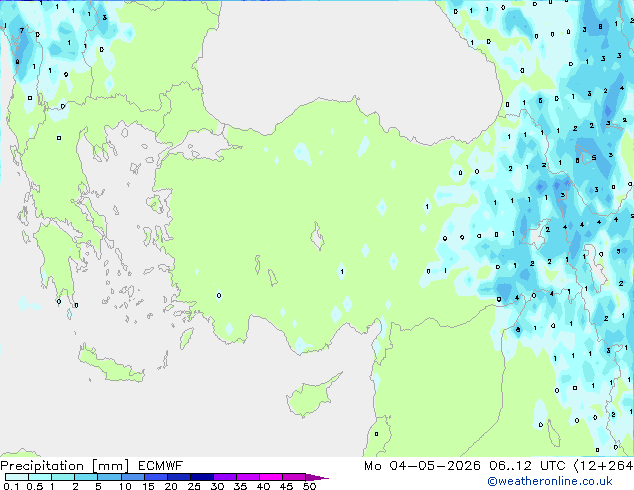The image size is (634, 490).
Task: Click the above-50 mm legend arrow tip
Action: click(x=317, y=477)
